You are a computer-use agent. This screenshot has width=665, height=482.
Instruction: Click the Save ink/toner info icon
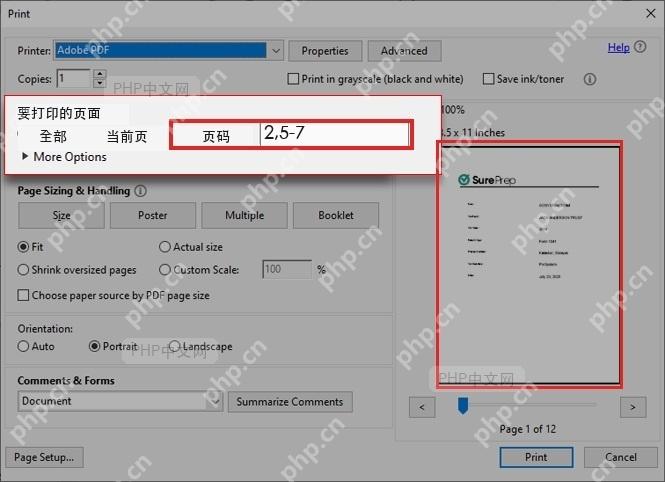point(590,79)
